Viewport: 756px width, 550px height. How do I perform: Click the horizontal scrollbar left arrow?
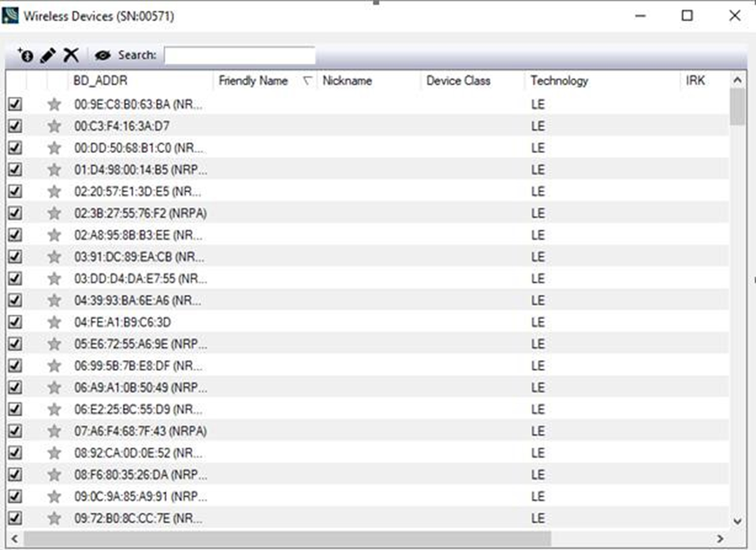tap(14, 538)
